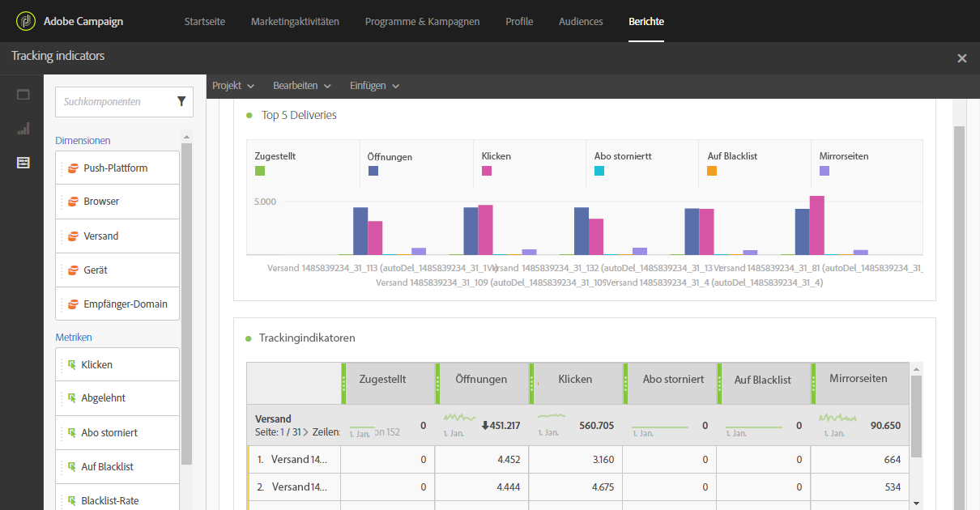Switch to Marketingaktivitäten tab
This screenshot has height=510, width=980.
(x=295, y=22)
